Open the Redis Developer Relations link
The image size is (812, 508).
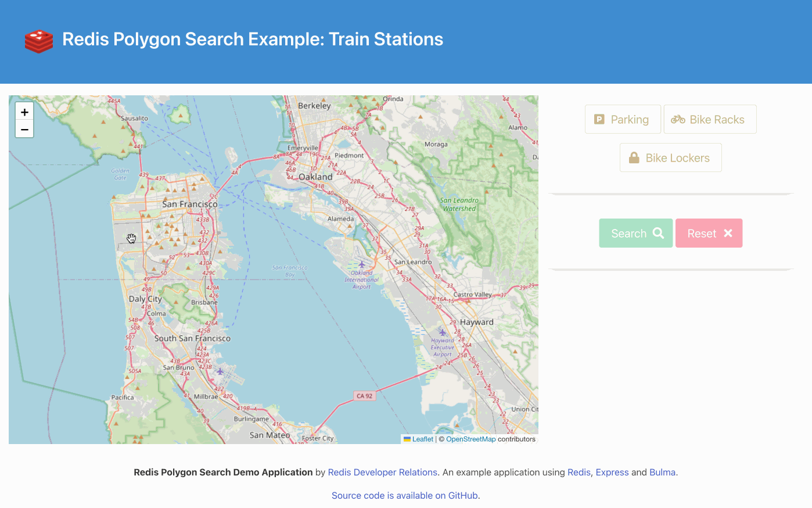[x=382, y=472]
